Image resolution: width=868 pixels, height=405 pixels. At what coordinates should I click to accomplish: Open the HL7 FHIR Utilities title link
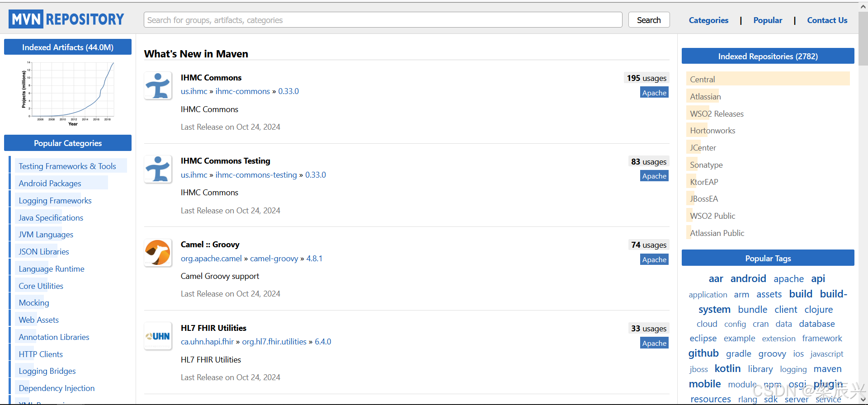pos(213,328)
